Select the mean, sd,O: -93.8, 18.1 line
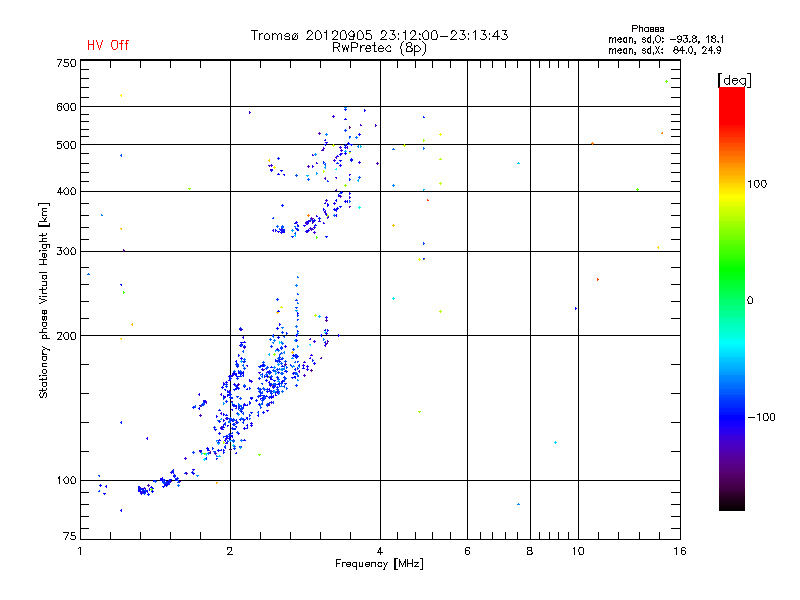 pyautogui.click(x=666, y=39)
